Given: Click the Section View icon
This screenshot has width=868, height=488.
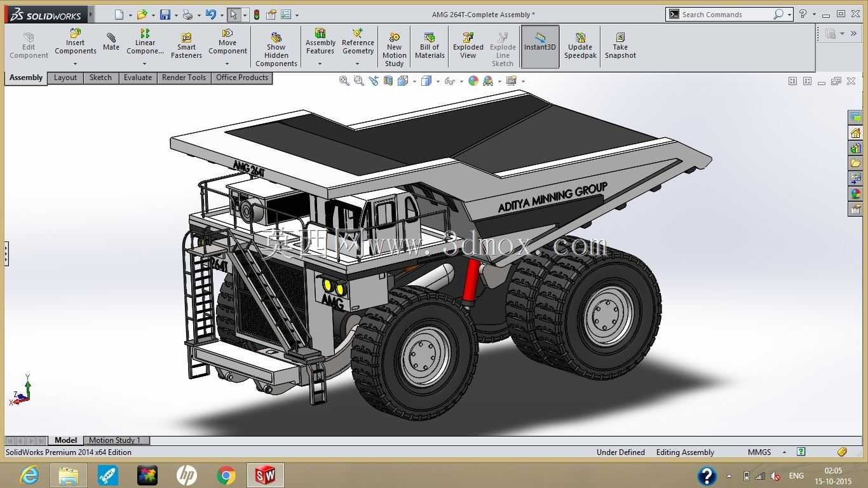Looking at the screenshot, I should (388, 81).
